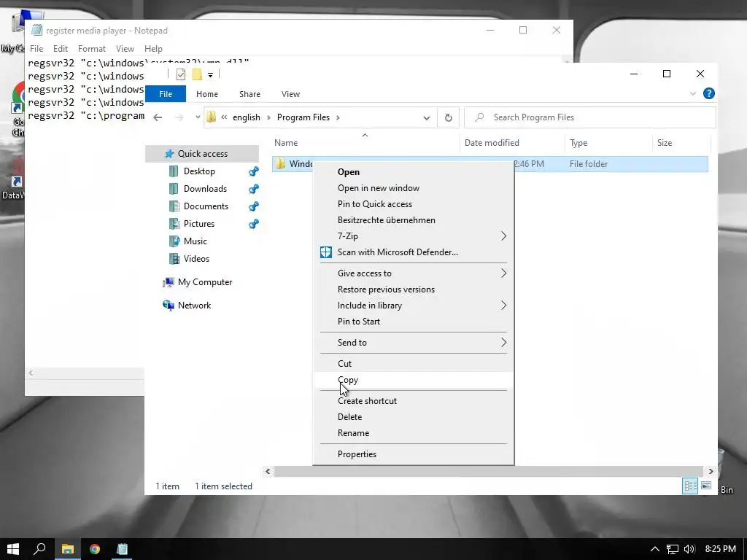Viewport: 747px width, 560px height.
Task: Refresh the Program Files folder
Action: tap(449, 117)
